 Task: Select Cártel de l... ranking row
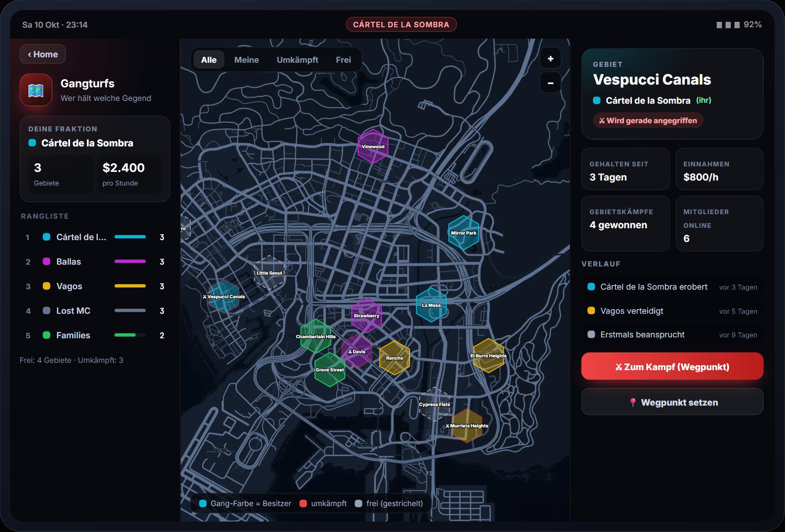click(x=95, y=237)
